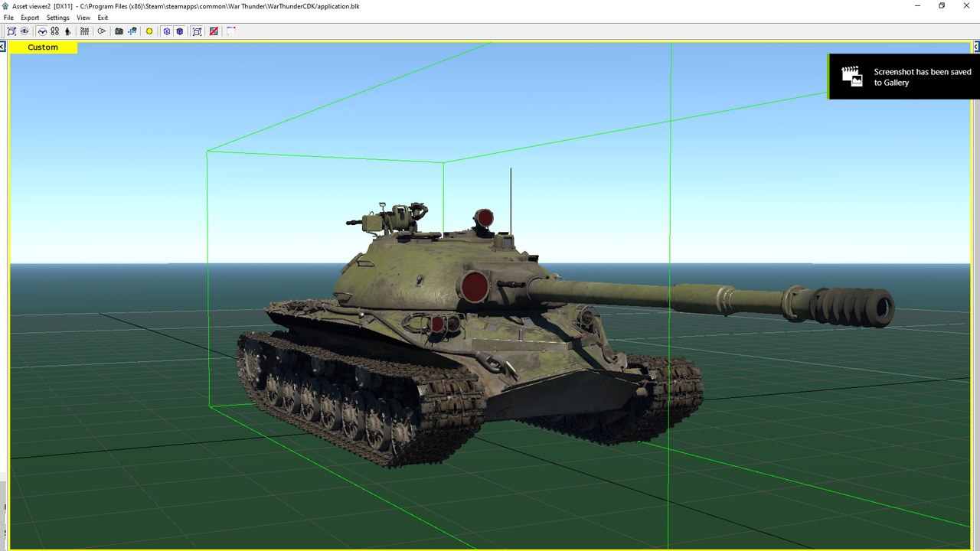Click the yellow Custom viewport label
This screenshot has height=551, width=980.
pos(43,47)
